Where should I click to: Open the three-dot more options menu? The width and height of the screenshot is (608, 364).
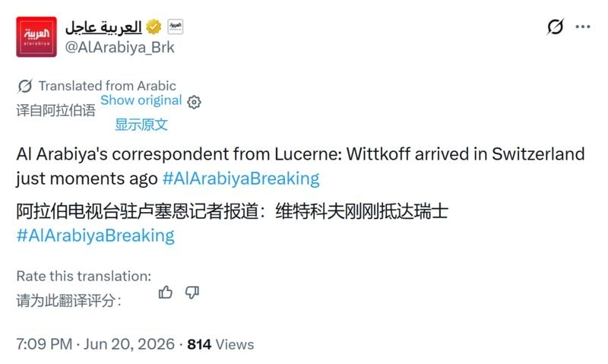pos(583,27)
